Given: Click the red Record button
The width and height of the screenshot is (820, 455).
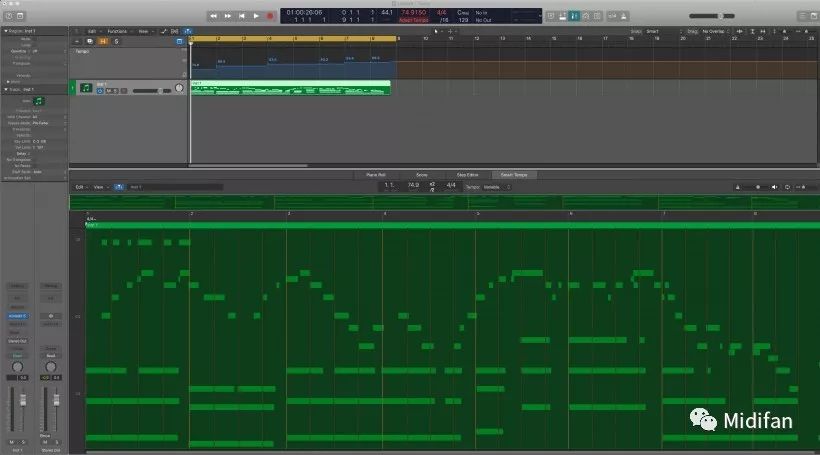Looking at the screenshot, I should 270,16.
